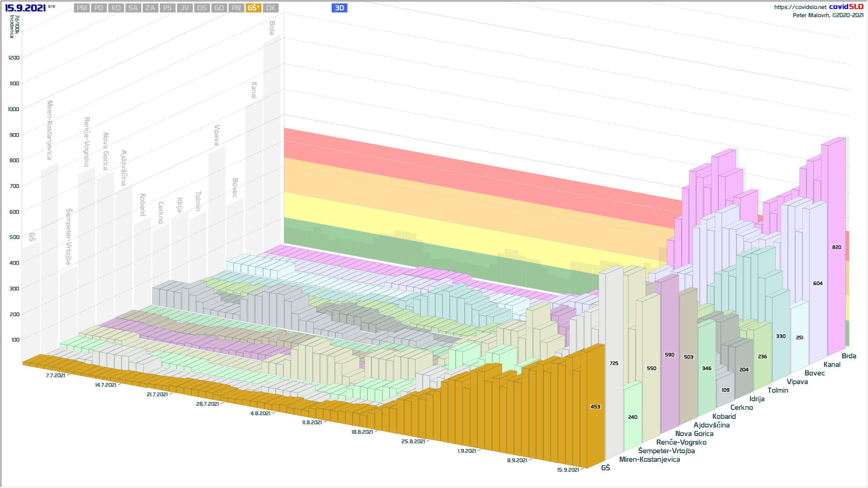
Task: Select the Nova Gorica axis label
Action: click(x=694, y=433)
